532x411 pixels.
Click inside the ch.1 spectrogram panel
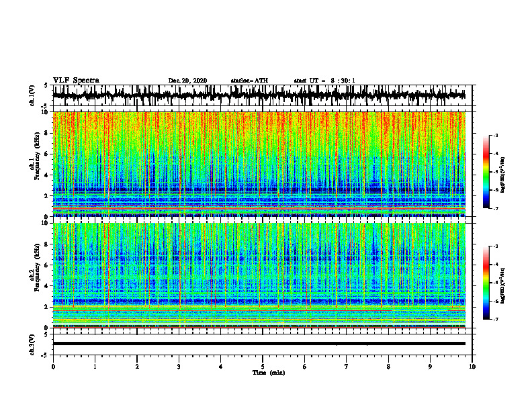pyautogui.click(x=259, y=164)
